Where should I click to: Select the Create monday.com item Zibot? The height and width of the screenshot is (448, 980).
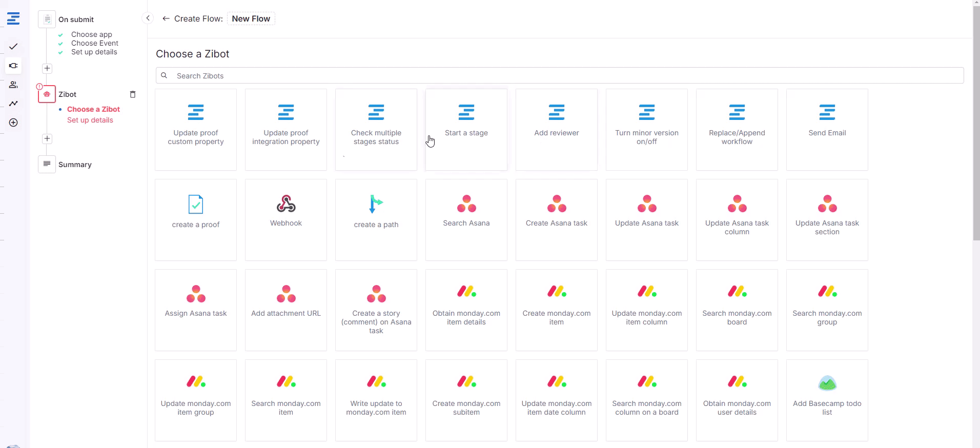[557, 310]
